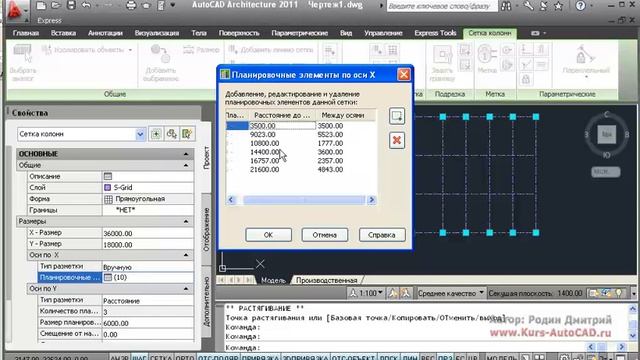Open the Help question mark icon
The image size is (640, 360).
(580, 6)
